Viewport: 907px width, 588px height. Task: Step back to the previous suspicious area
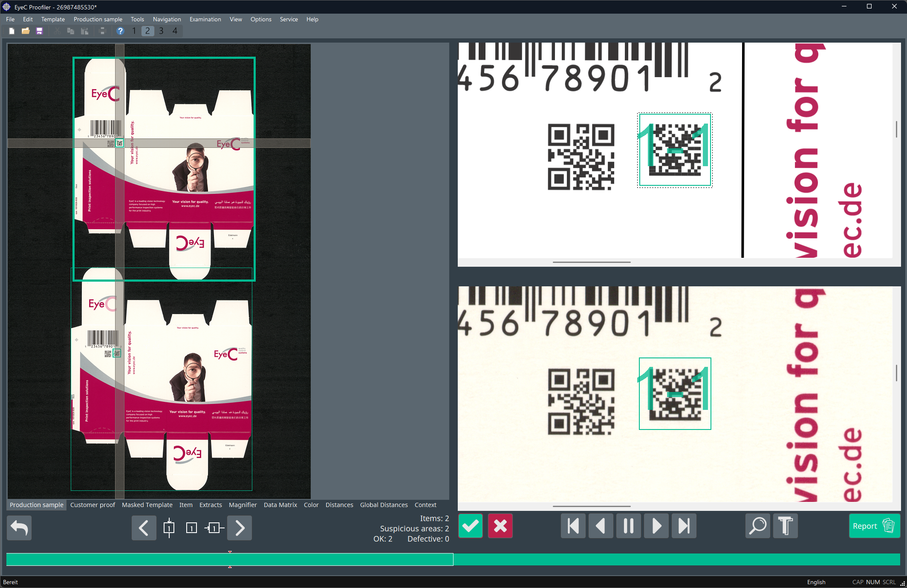[601, 526]
